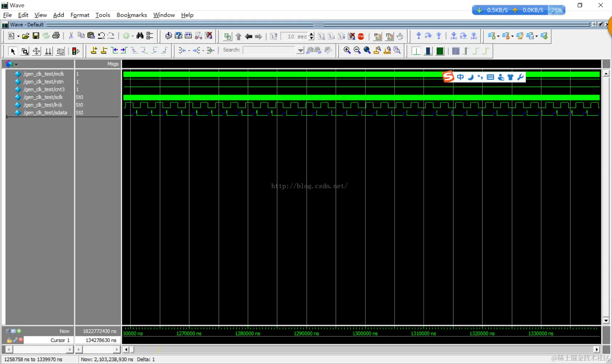The height and width of the screenshot is (364, 612).
Task: Stop the simulation with the red STOP icon
Action: [361, 36]
